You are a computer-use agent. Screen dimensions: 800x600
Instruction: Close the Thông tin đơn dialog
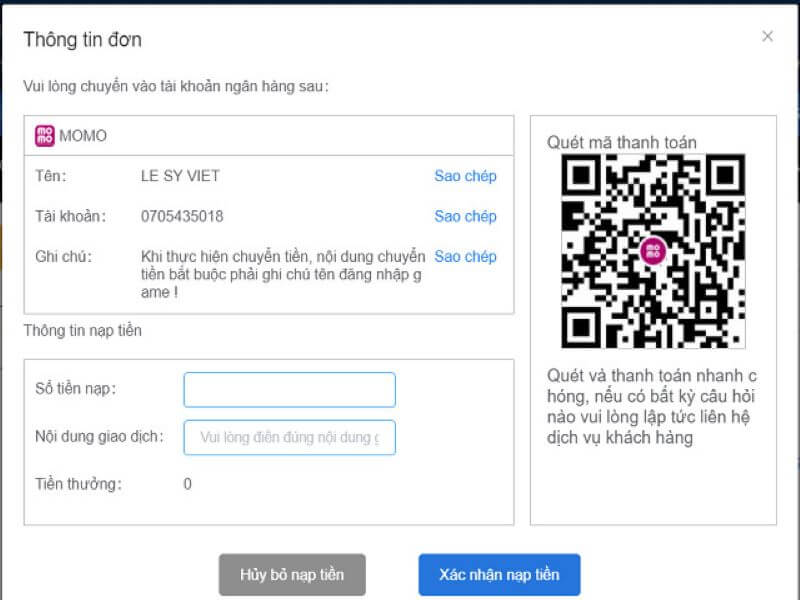(767, 36)
